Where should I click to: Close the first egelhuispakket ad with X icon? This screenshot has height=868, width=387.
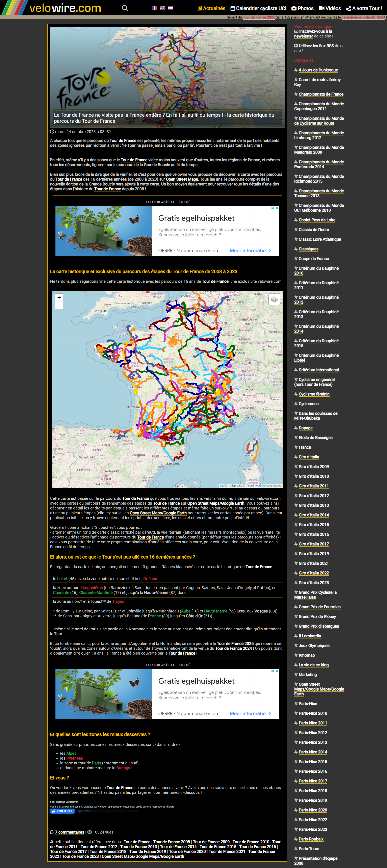point(277,208)
